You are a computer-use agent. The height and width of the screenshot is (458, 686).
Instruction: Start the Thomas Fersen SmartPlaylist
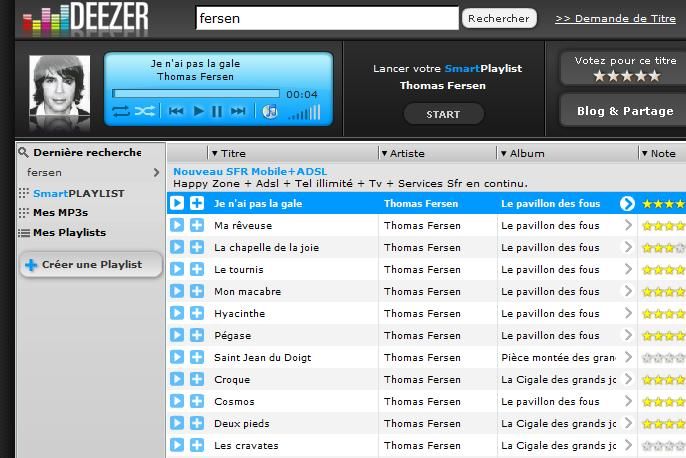443,114
